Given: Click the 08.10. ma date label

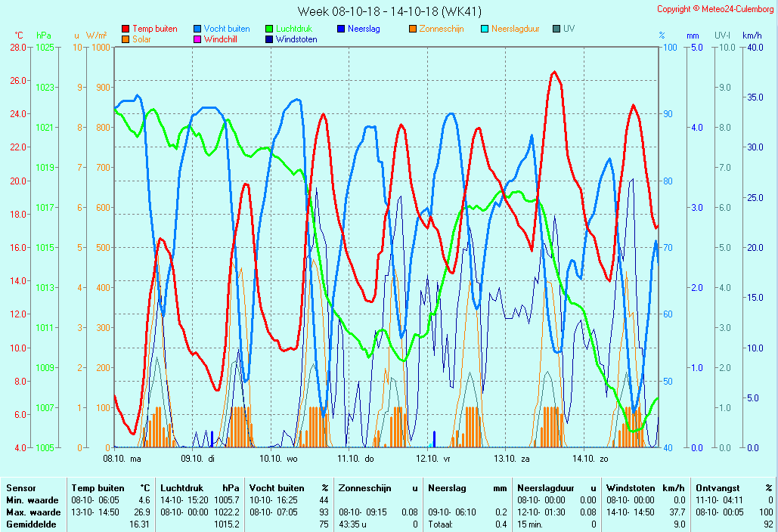Looking at the screenshot, I should click(x=122, y=458).
